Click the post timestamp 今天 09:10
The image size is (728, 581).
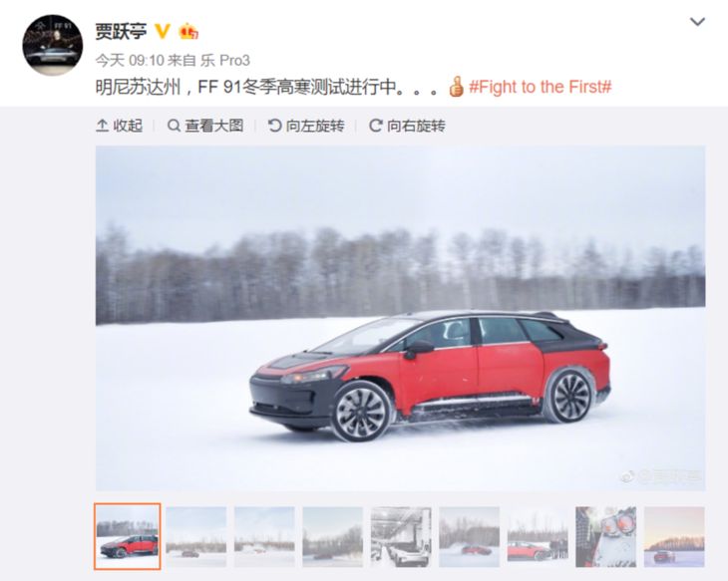point(130,61)
